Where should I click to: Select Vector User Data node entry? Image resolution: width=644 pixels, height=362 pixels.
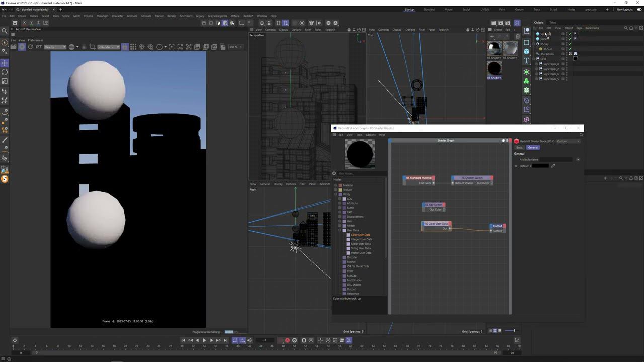pyautogui.click(x=361, y=253)
